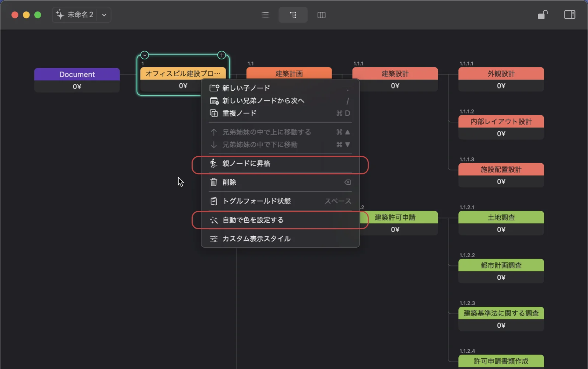Viewport: 588px width, 369px height.
Task: Switch to the list view icon
Action: 265,15
